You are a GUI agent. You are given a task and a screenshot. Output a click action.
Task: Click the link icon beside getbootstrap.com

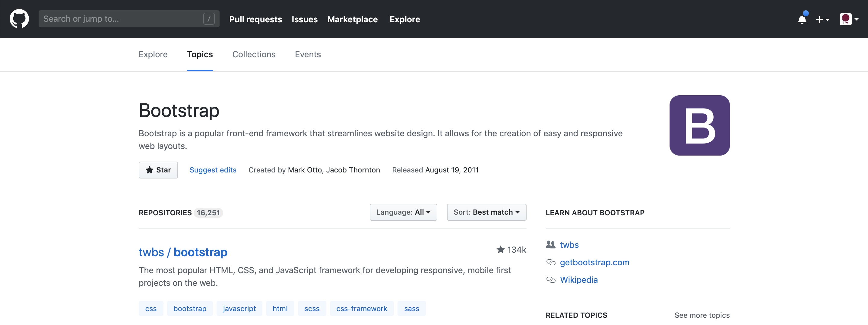coord(551,262)
